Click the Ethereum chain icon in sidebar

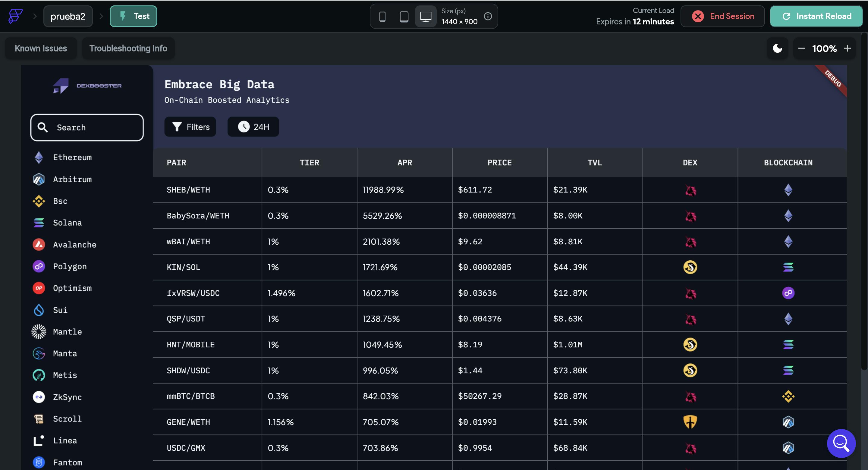tap(39, 157)
